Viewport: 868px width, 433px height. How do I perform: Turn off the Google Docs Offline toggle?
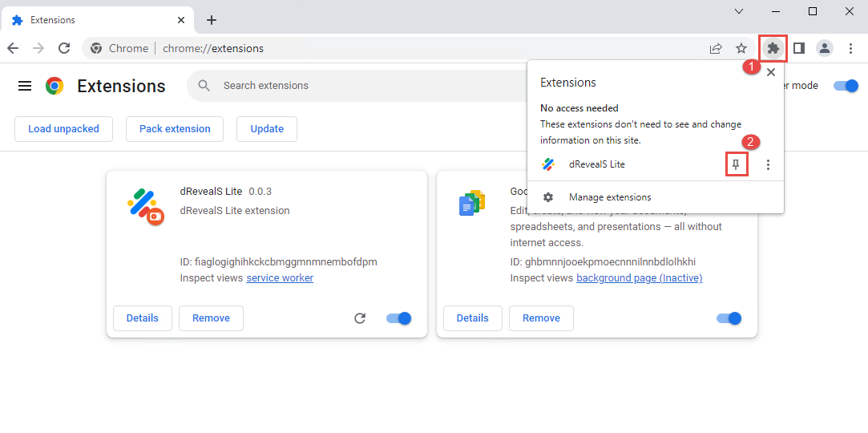pos(729,318)
